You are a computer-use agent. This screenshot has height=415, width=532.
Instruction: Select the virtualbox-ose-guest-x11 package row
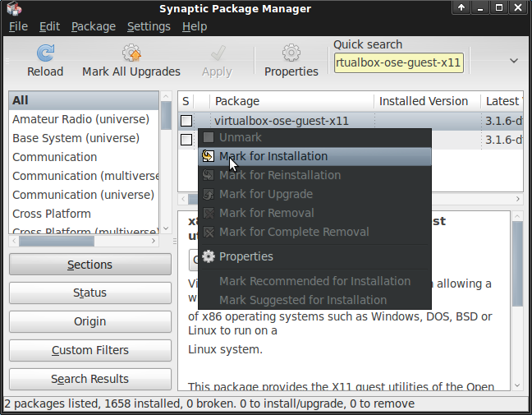click(x=351, y=121)
